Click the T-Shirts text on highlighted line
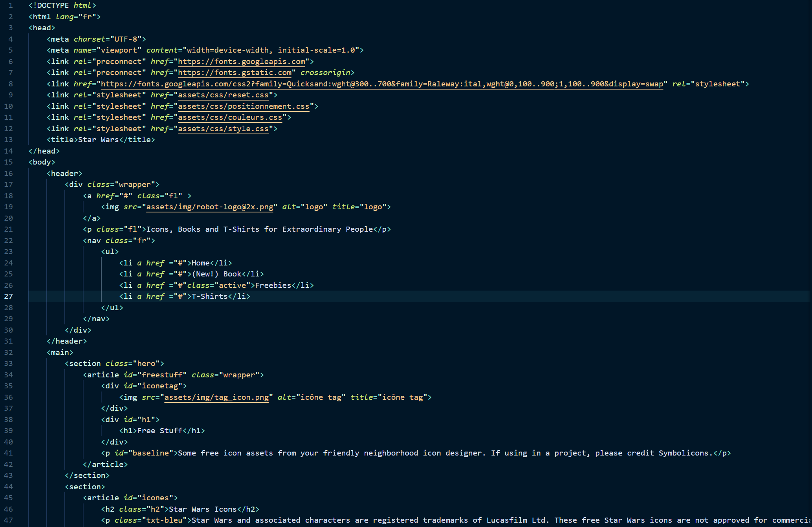 209,296
